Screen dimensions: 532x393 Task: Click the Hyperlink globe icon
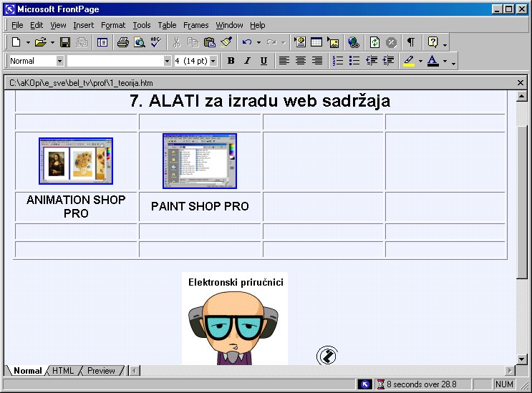(x=354, y=42)
